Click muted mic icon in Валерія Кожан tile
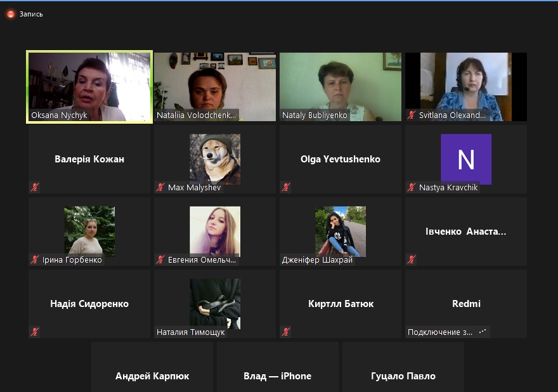558x392 pixels. point(35,187)
